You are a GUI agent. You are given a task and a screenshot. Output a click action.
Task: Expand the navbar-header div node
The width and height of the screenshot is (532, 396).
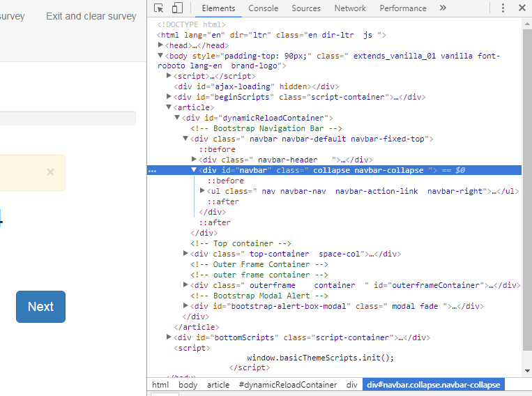pyautogui.click(x=195, y=160)
